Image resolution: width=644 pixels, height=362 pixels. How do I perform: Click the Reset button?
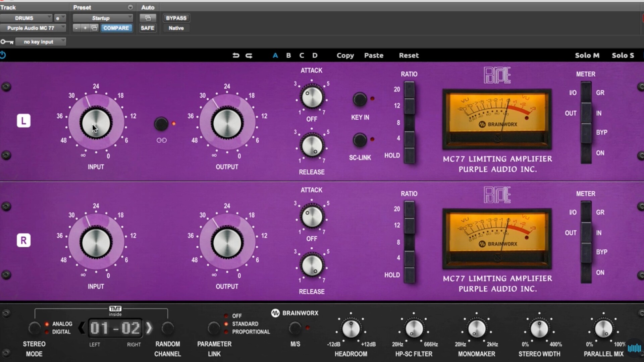point(409,55)
